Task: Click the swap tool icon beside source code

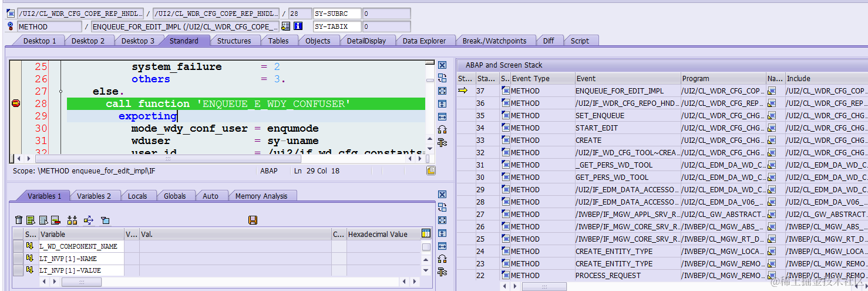Action: [x=442, y=78]
